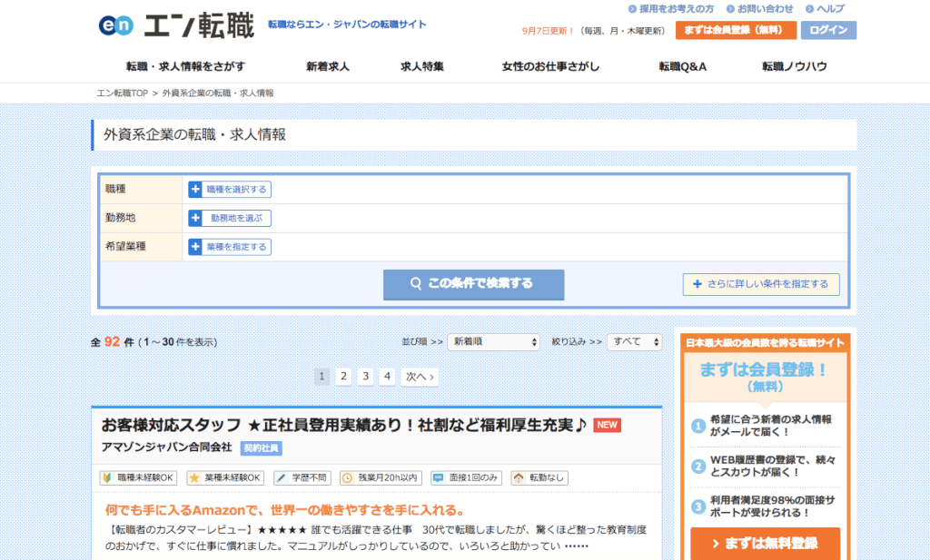Click the clock icon for 残業月20h以内

click(x=348, y=477)
